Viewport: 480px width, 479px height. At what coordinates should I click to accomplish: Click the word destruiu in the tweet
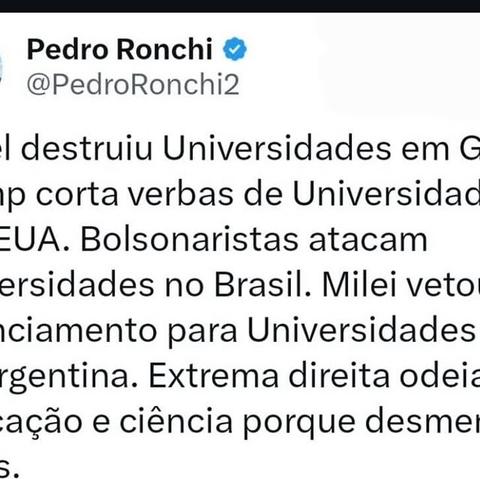[x=87, y=149]
